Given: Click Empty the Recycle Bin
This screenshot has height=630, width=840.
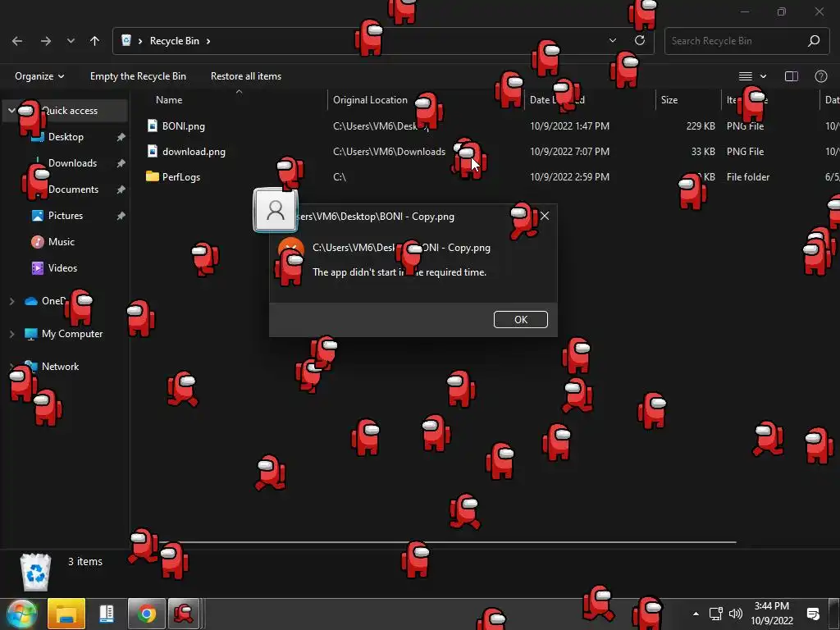Looking at the screenshot, I should click(x=138, y=76).
